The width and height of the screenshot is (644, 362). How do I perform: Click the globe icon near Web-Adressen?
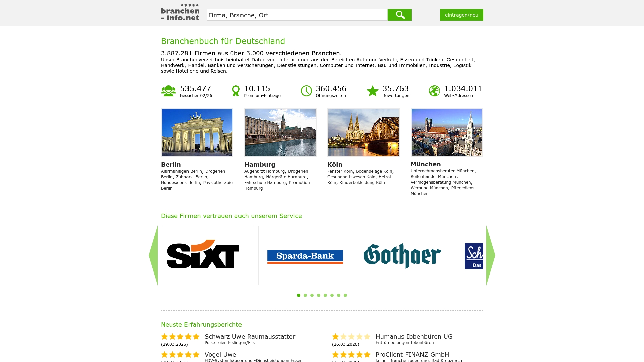435,90
